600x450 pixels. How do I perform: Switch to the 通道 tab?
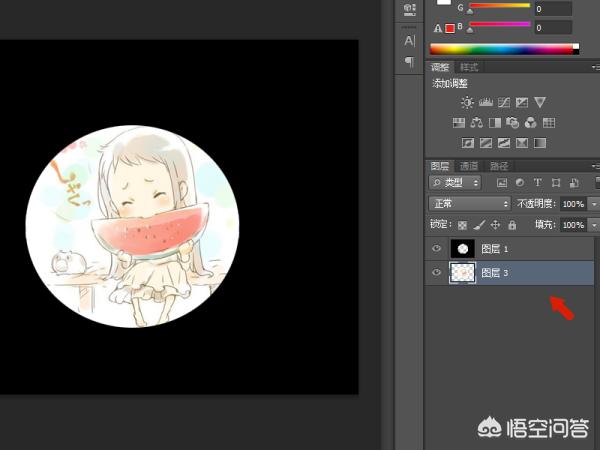pos(469,166)
